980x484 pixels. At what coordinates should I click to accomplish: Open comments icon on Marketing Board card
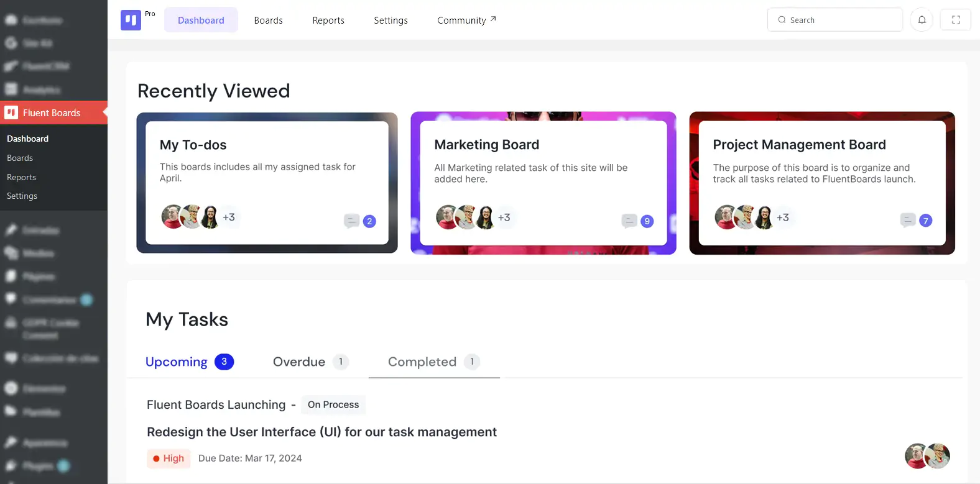629,221
